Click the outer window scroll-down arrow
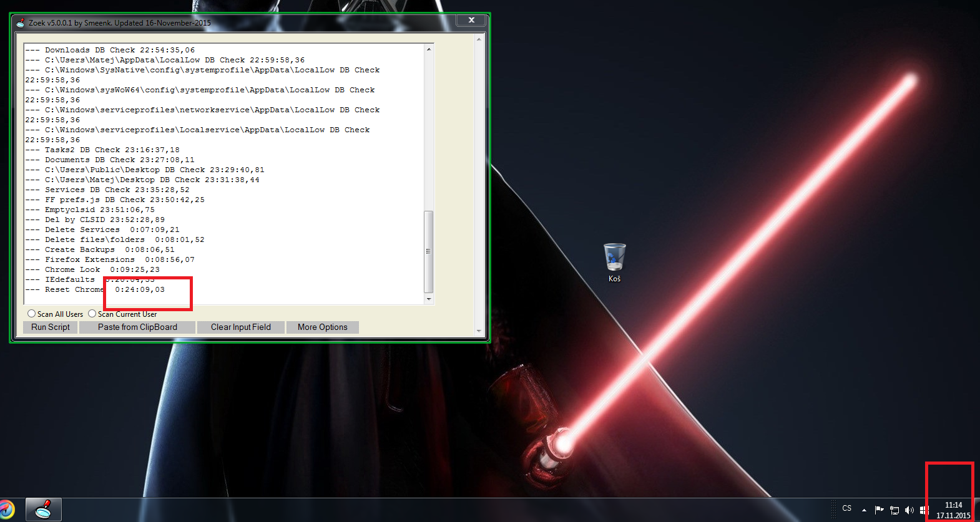The height and width of the screenshot is (522, 980). (479, 331)
